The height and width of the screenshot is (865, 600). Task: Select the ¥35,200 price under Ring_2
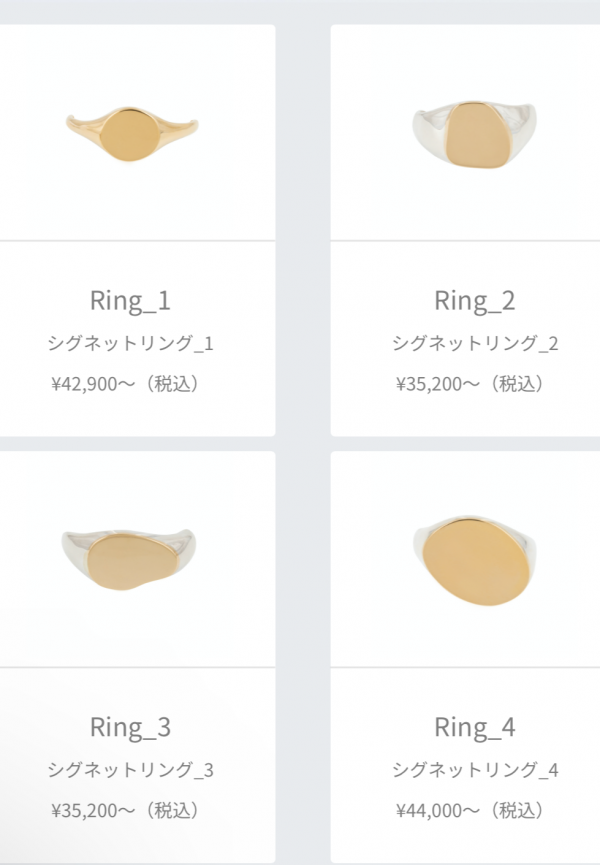click(429, 383)
